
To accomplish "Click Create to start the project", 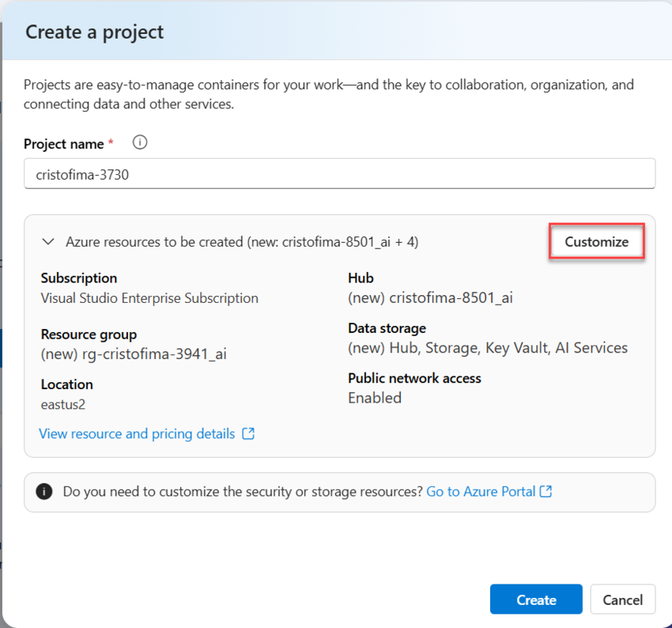I will click(x=536, y=600).
